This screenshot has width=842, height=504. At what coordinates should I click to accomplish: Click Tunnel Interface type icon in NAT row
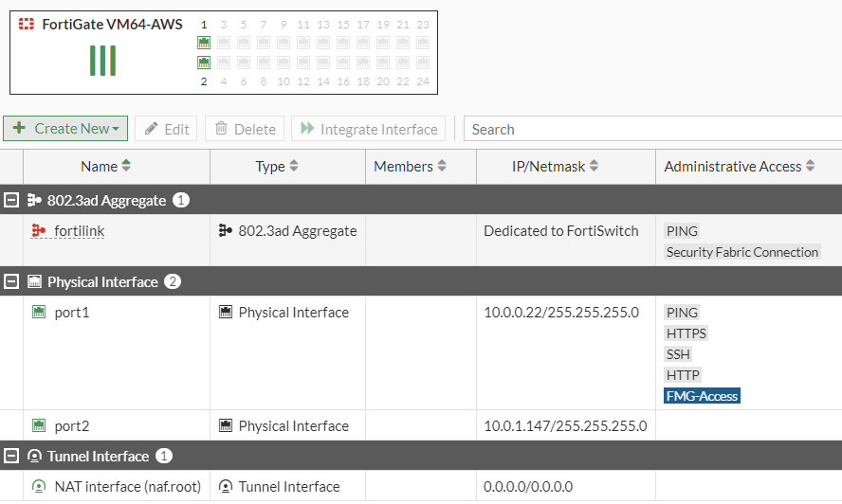[x=226, y=486]
